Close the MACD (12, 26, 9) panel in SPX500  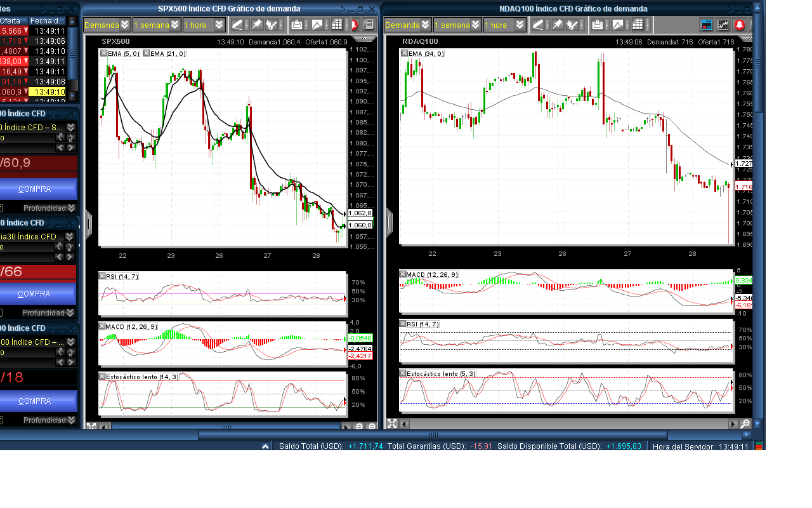102,326
